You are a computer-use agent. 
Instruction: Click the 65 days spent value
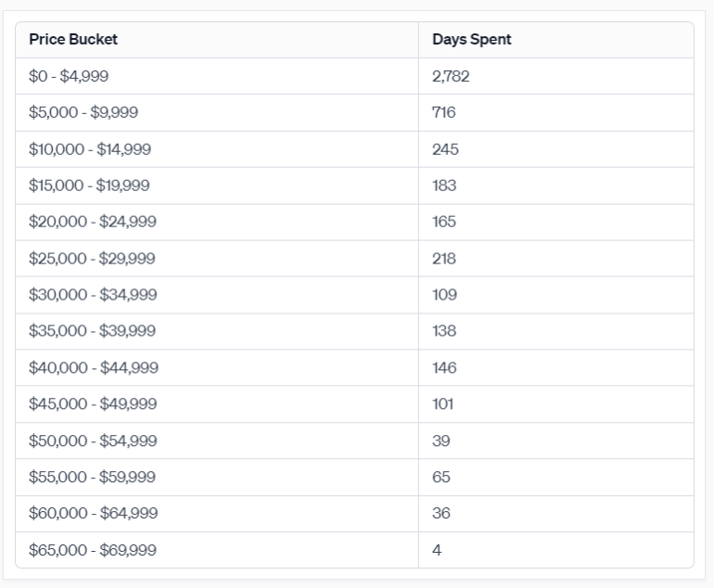pos(441,478)
